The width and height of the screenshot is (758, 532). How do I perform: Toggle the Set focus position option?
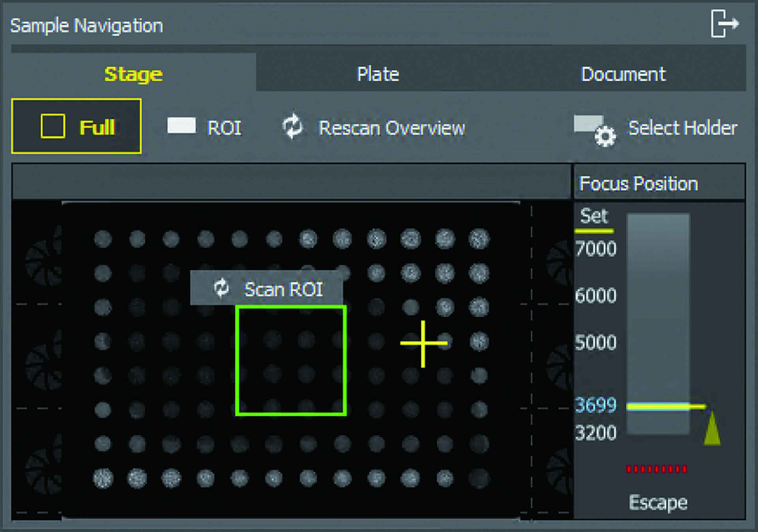click(x=595, y=215)
